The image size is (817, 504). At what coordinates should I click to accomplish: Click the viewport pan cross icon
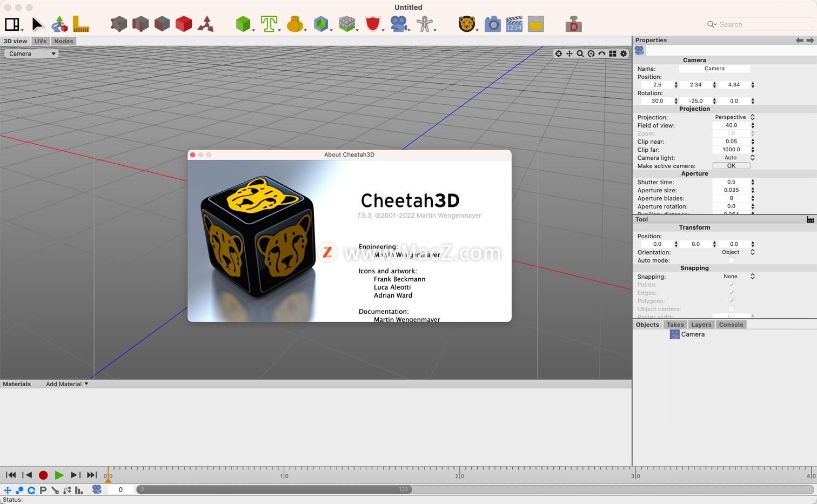[570, 53]
